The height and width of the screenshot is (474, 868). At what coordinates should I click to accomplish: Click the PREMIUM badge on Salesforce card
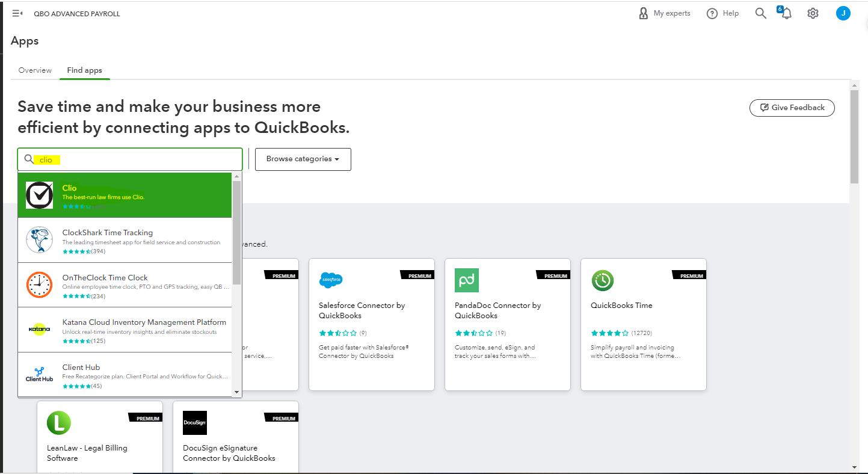click(418, 275)
